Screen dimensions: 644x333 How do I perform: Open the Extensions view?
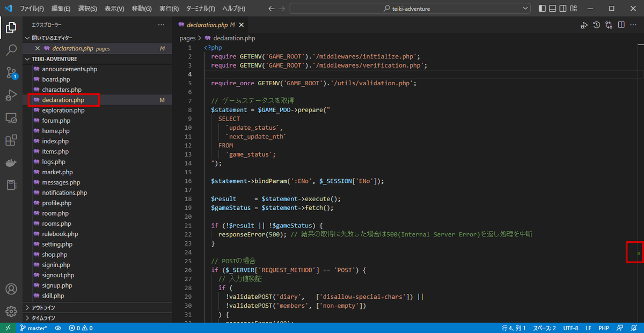(11, 140)
